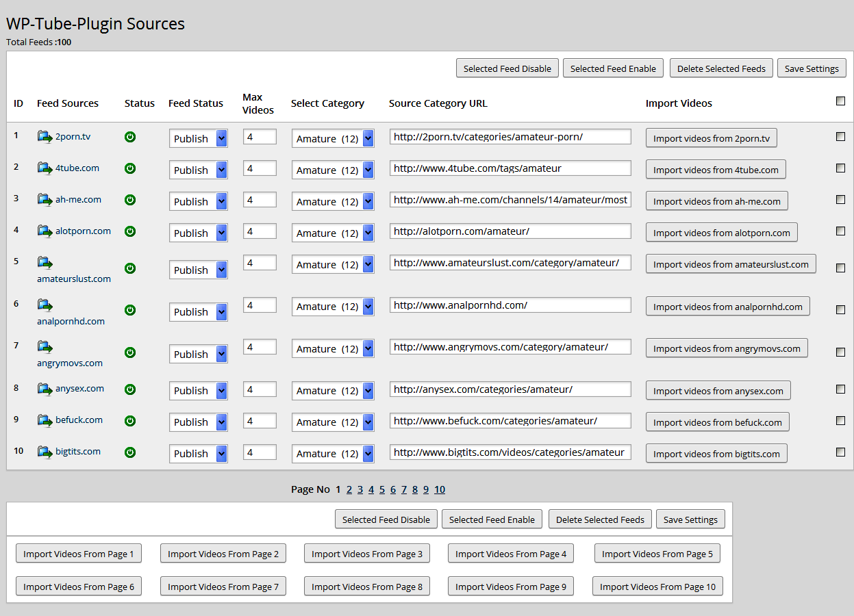Screen dimensions: 854x616
Task: Click the feed icon beside bigtits.com
Action: click(45, 452)
